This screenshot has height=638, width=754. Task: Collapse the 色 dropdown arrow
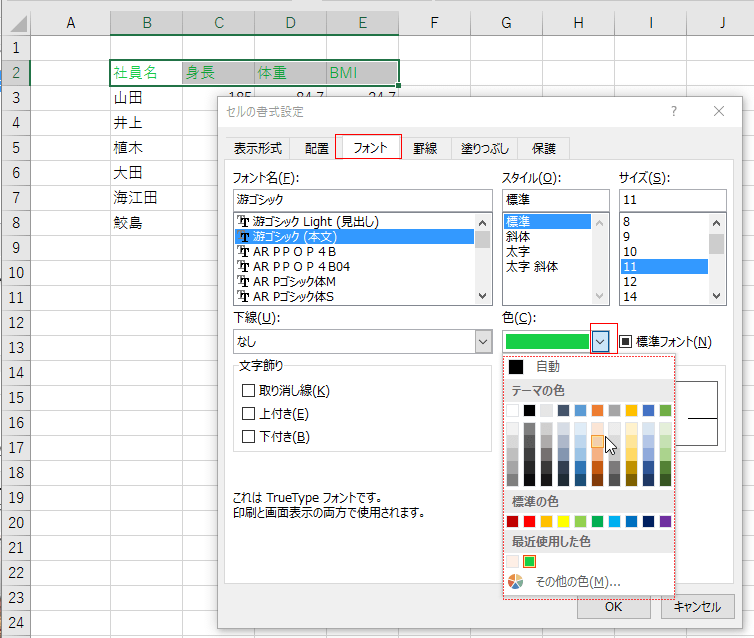coord(600,342)
